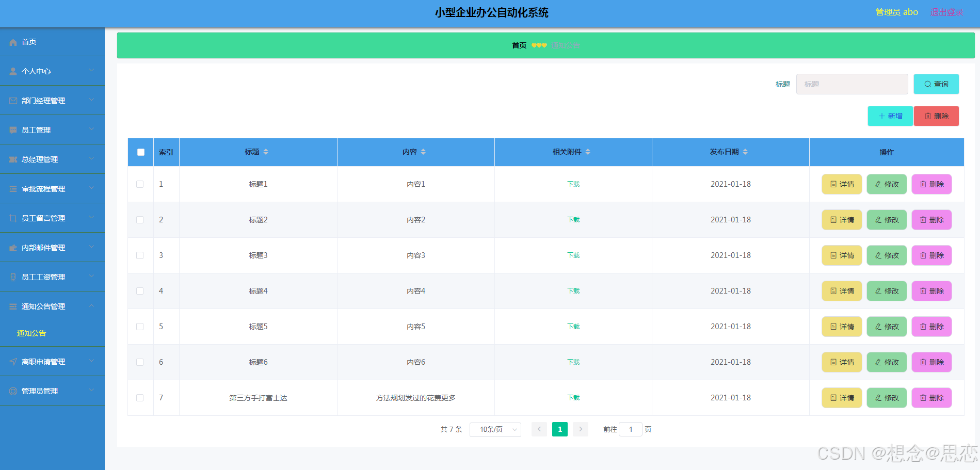Click the list icon beside 审批流程管理

click(x=13, y=189)
